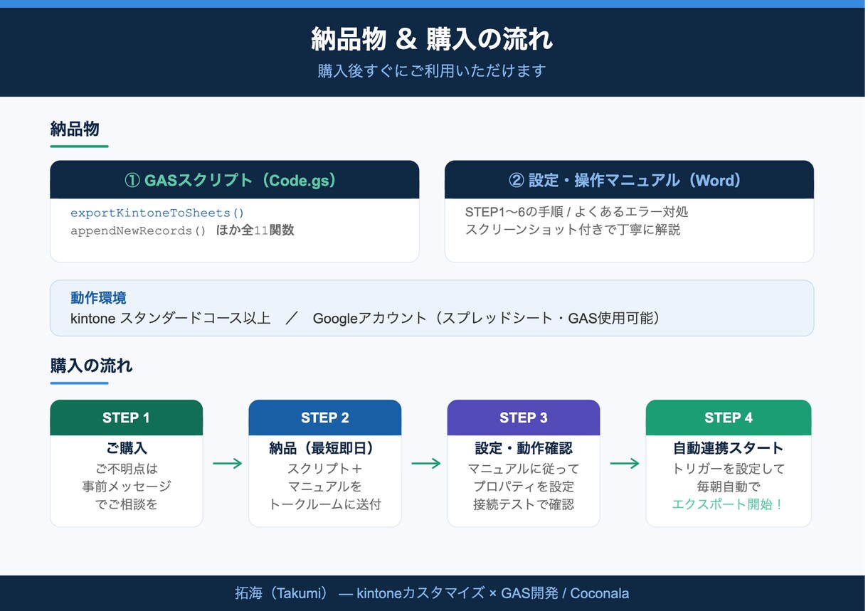This screenshot has width=868, height=611.
Task: Click the STEP1〜6の手順 / よくあるエラー対処 line
Action: coord(576,212)
